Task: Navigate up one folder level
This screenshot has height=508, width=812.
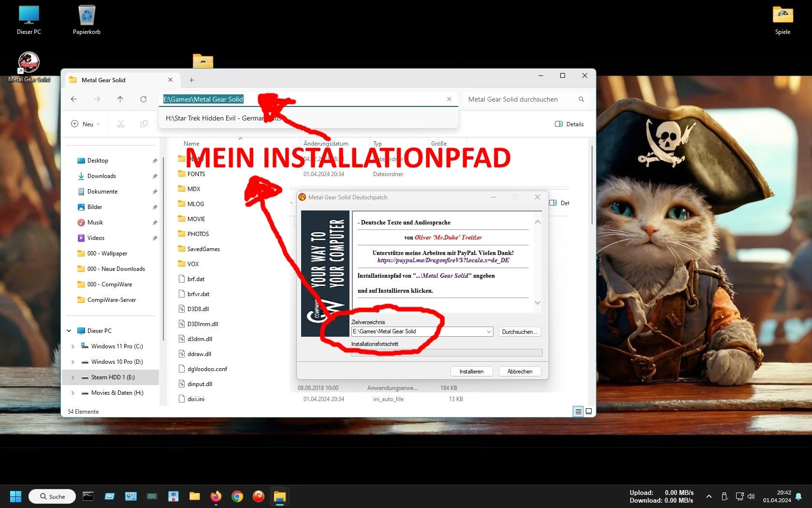Action: tap(120, 99)
